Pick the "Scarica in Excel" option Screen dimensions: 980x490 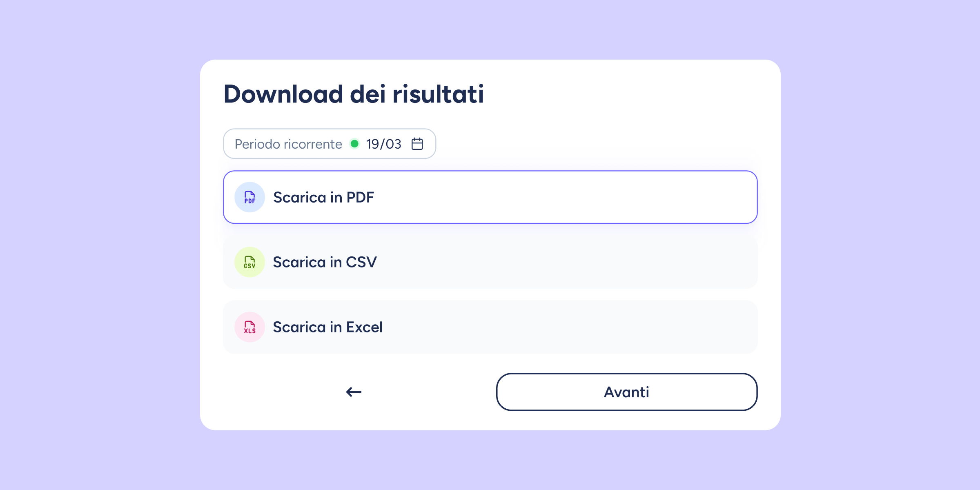click(x=490, y=327)
